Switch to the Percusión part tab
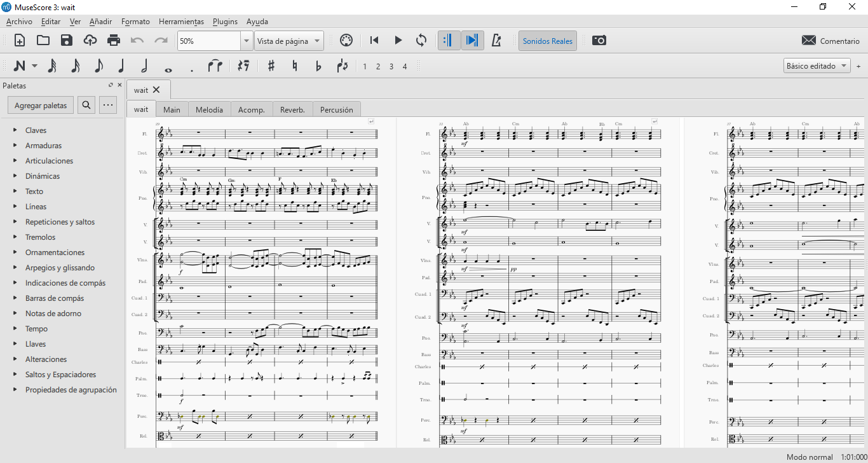 (x=337, y=109)
